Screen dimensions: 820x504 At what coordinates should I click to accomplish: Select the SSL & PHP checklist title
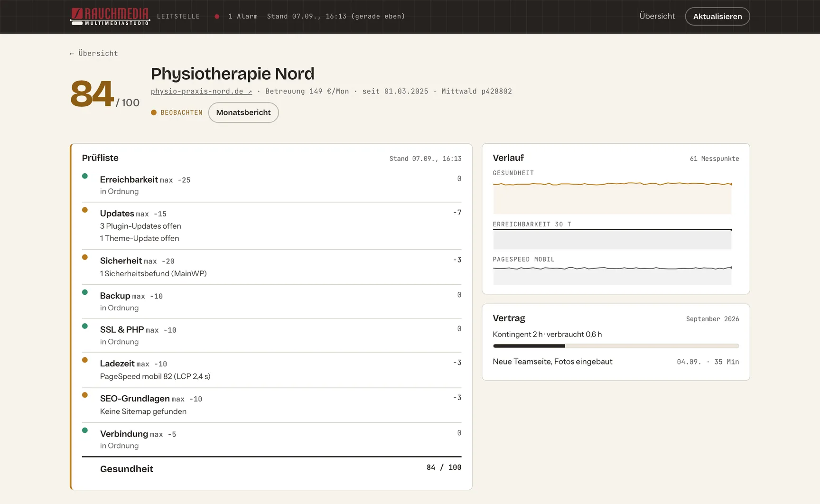(x=122, y=329)
